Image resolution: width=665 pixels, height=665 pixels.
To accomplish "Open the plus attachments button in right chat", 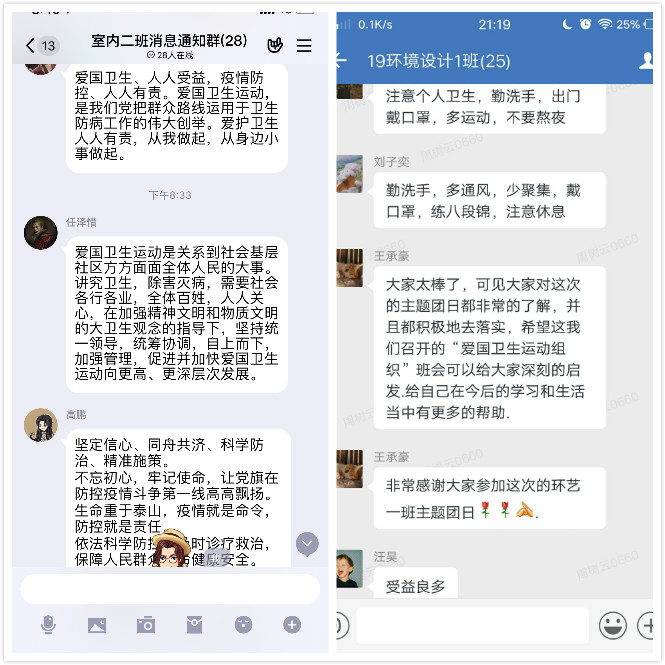I will pyautogui.click(x=645, y=625).
